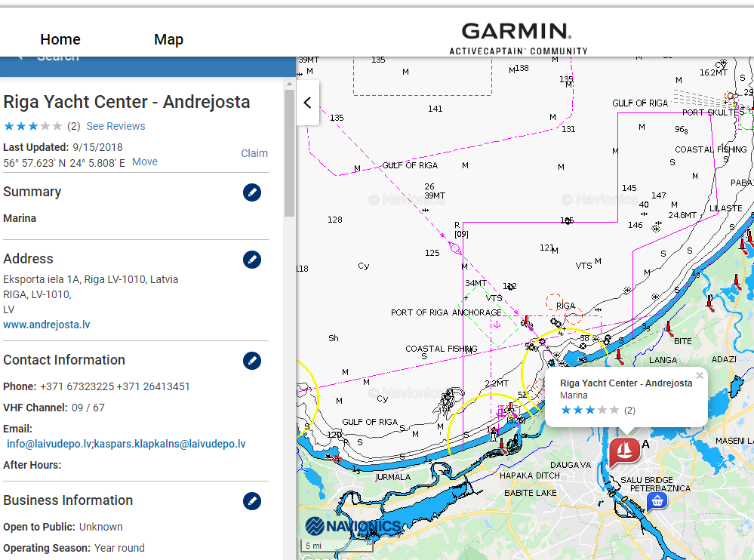Click the popup title Riga Yacht Center - Andrejosta
Screen dimensions: 754x560
pos(626,383)
